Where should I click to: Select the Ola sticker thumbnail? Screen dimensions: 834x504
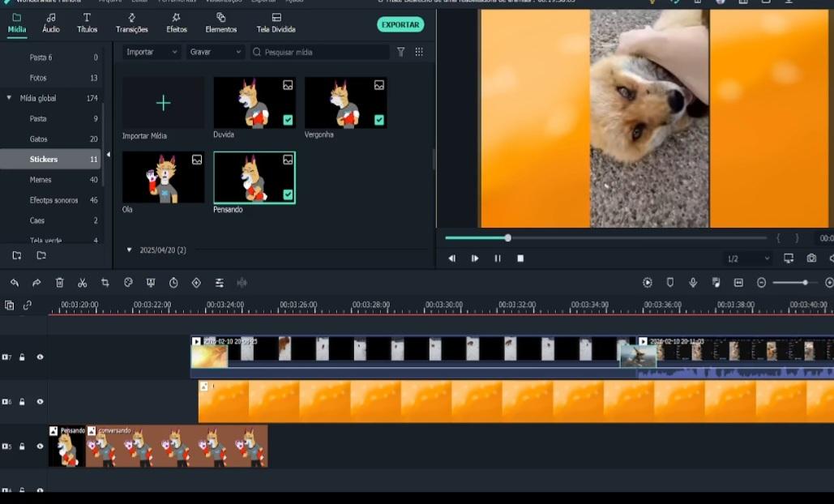tap(163, 177)
